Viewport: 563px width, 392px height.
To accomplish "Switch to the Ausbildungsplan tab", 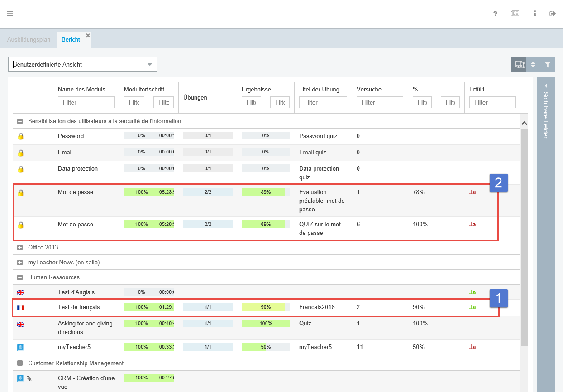I will [x=29, y=39].
